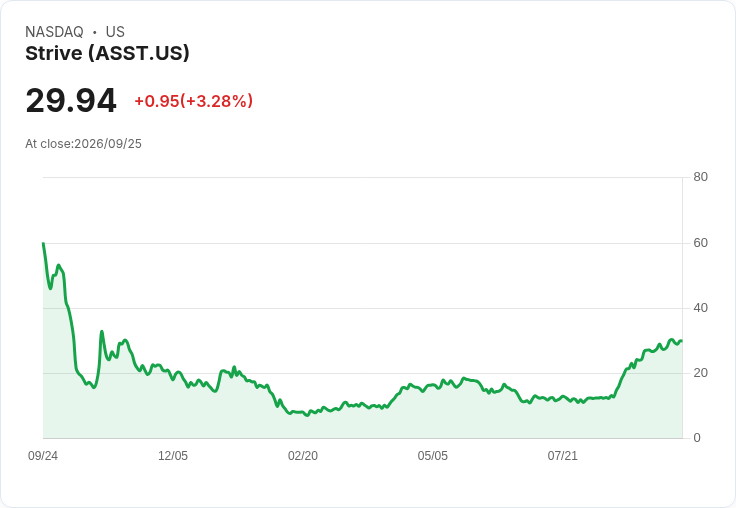
Task: Select the 12/05 date on the x-axis
Action: pos(173,456)
